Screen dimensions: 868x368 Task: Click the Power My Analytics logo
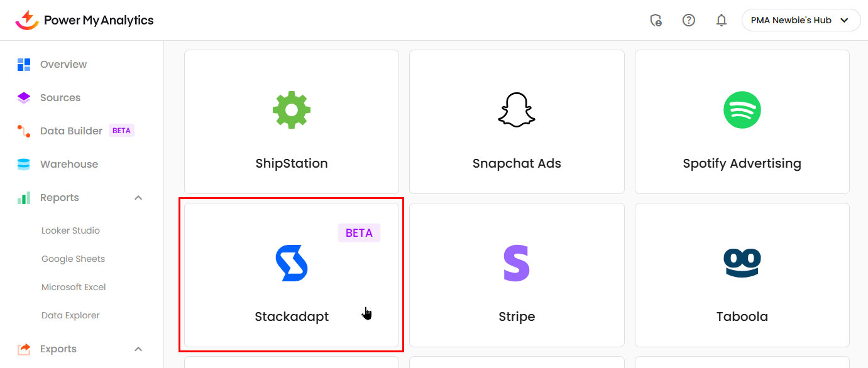85,20
